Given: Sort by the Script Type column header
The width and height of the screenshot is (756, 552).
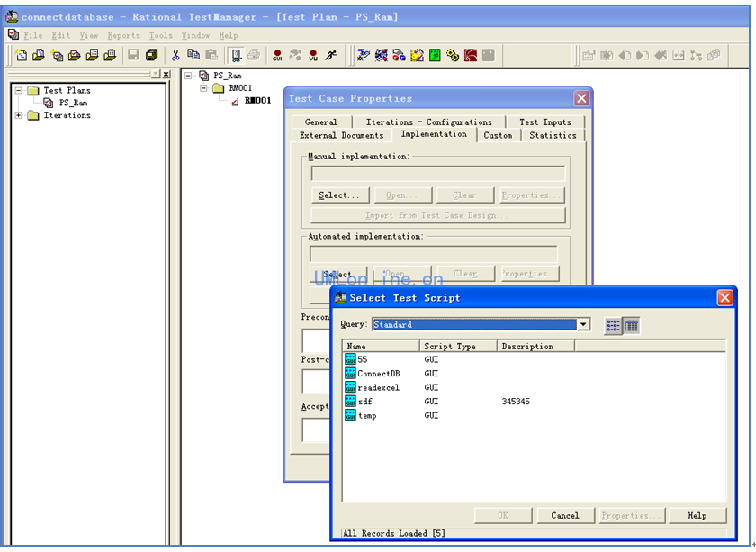Looking at the screenshot, I should pyautogui.click(x=458, y=346).
